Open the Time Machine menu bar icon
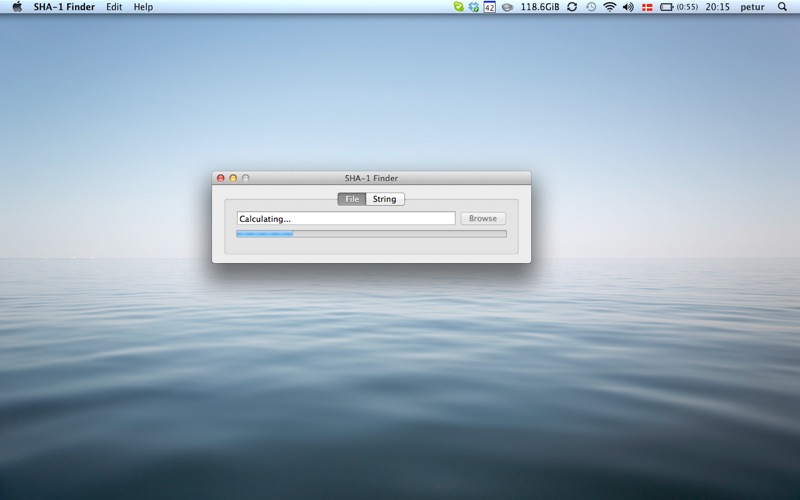 tap(591, 7)
